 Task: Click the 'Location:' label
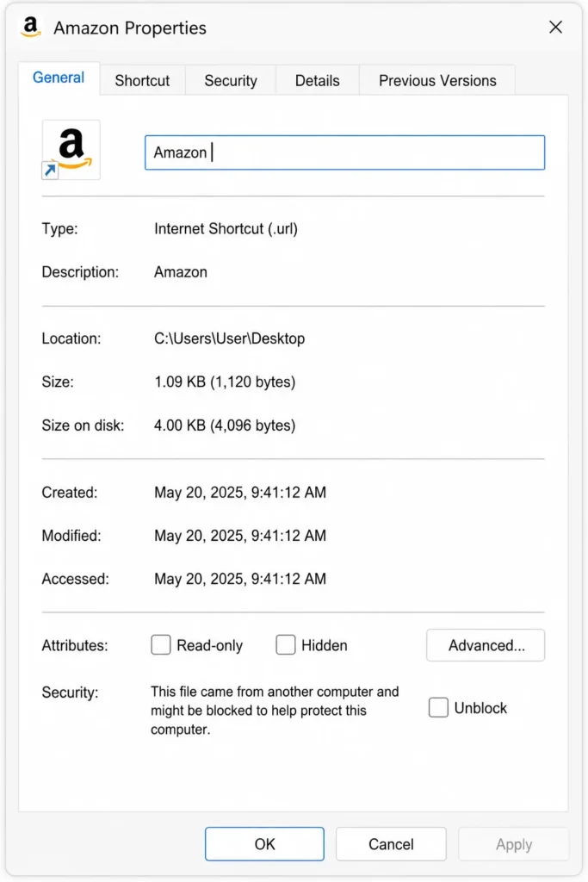click(x=71, y=338)
